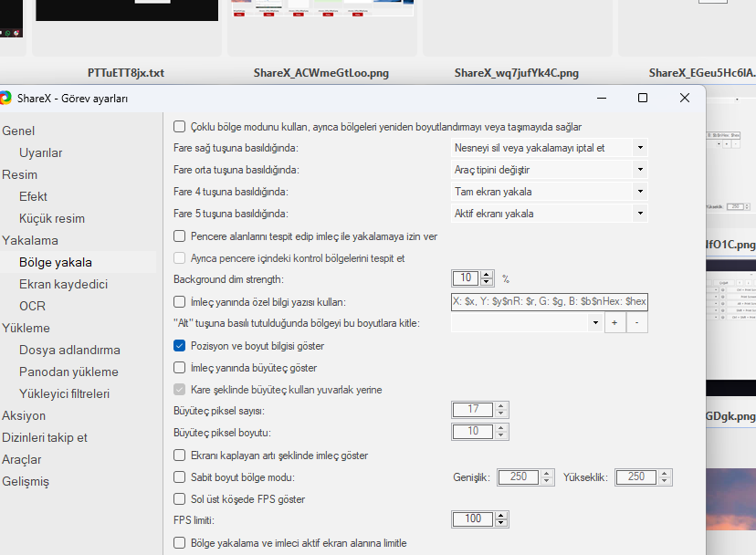Enable İmleç yanında büyüteç göster
This screenshot has height=555, width=756.
(x=180, y=368)
